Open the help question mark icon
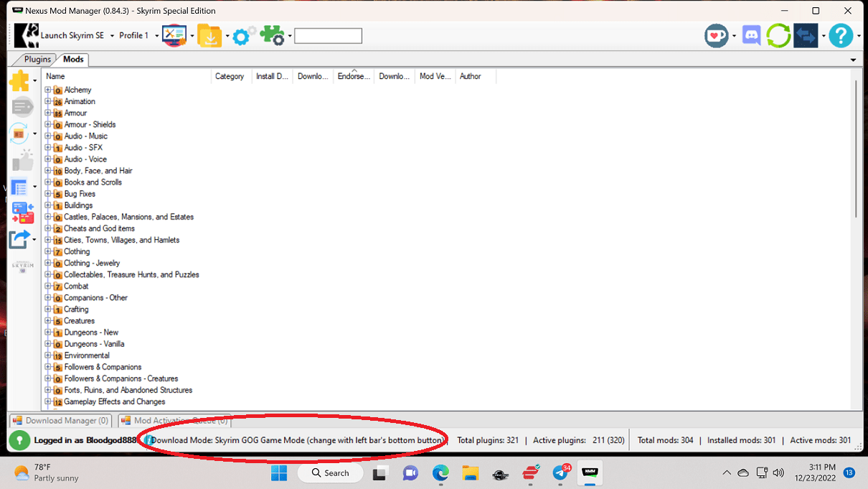The height and width of the screenshot is (489, 868). click(x=841, y=35)
